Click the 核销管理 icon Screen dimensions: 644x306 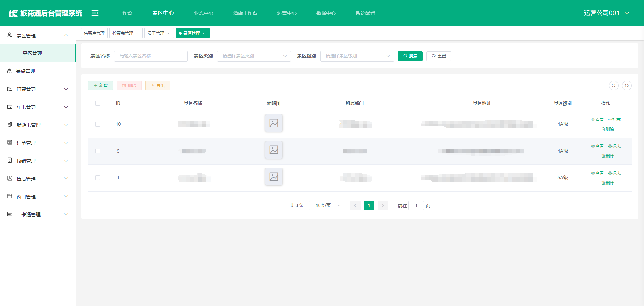[10, 161]
